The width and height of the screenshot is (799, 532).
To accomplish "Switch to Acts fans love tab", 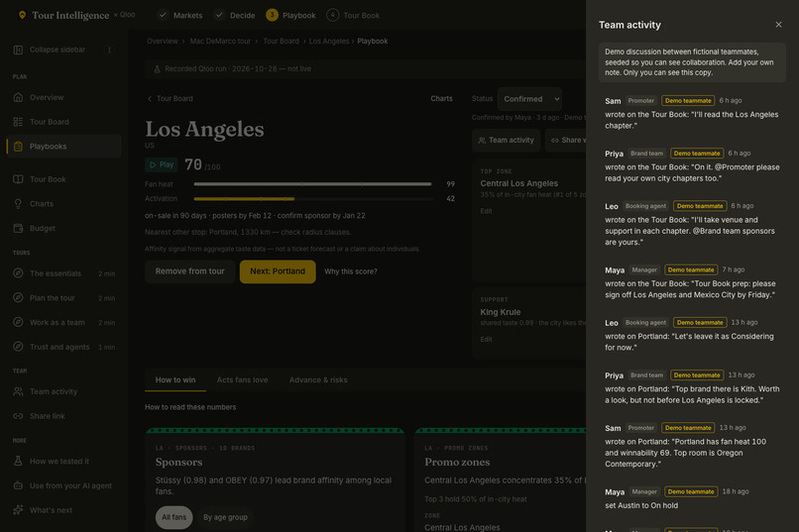I will pos(242,379).
